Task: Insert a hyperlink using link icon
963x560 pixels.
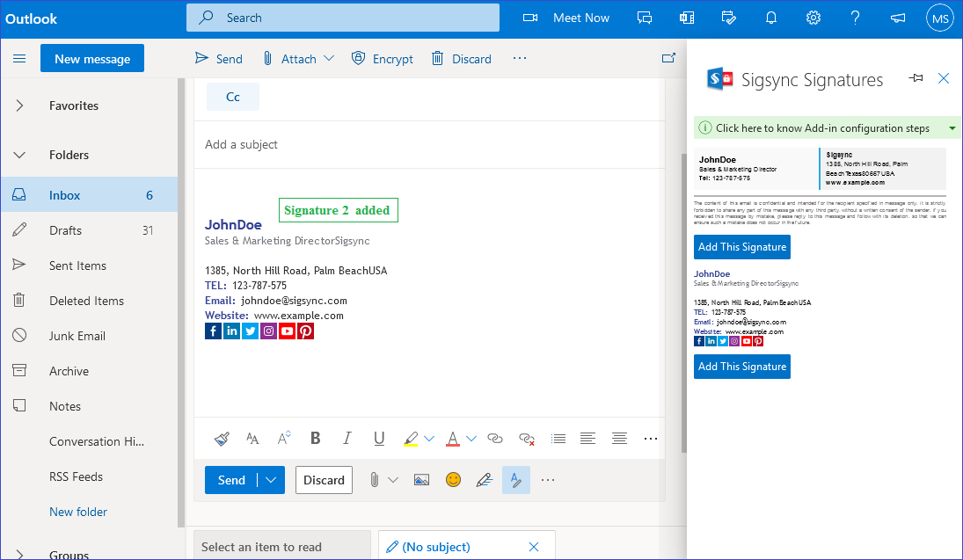Action: click(495, 438)
